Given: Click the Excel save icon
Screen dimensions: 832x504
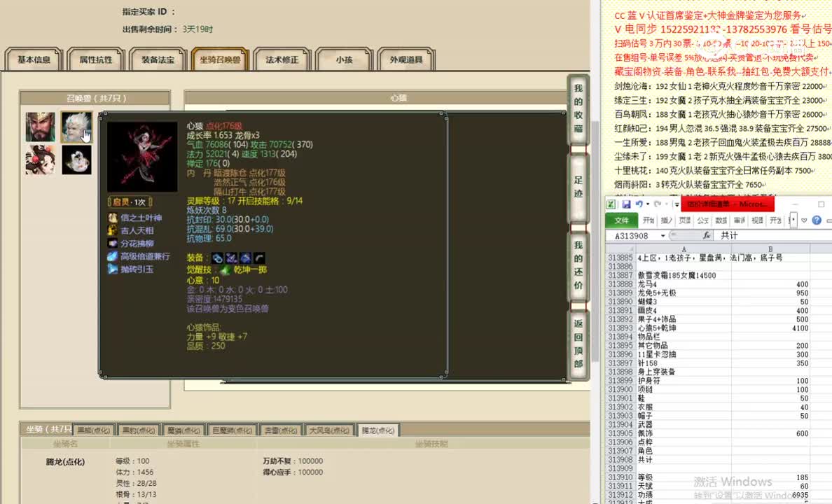Looking at the screenshot, I should tap(627, 204).
